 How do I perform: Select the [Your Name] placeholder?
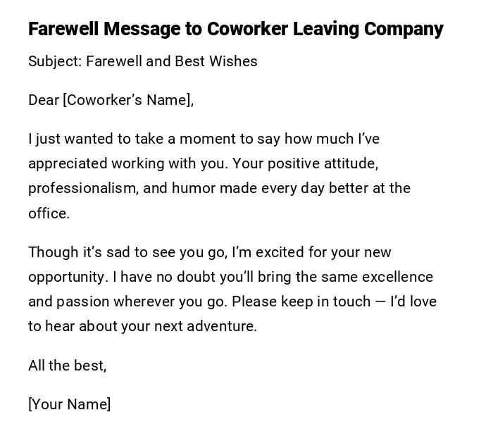click(x=70, y=404)
